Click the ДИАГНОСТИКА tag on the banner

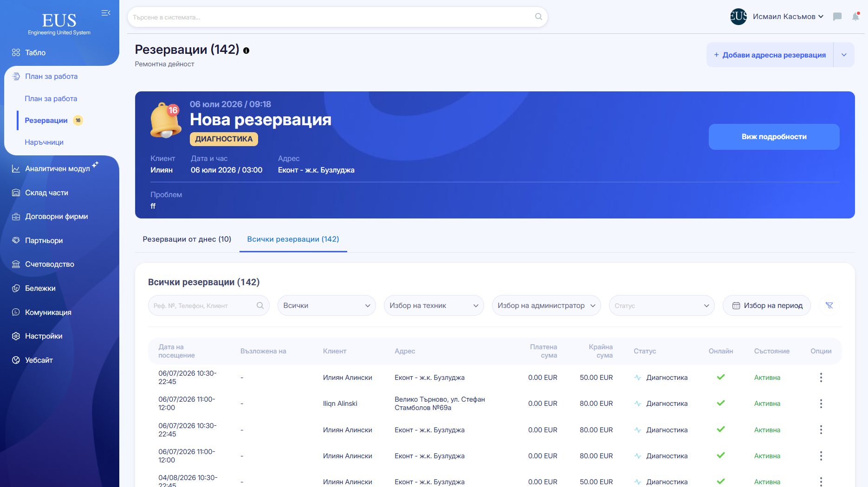(x=224, y=139)
